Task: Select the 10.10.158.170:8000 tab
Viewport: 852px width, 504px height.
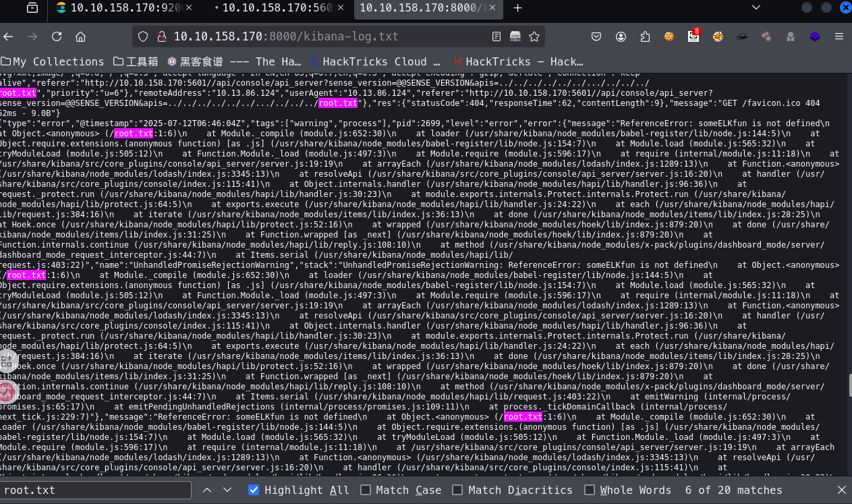Action: (430, 8)
